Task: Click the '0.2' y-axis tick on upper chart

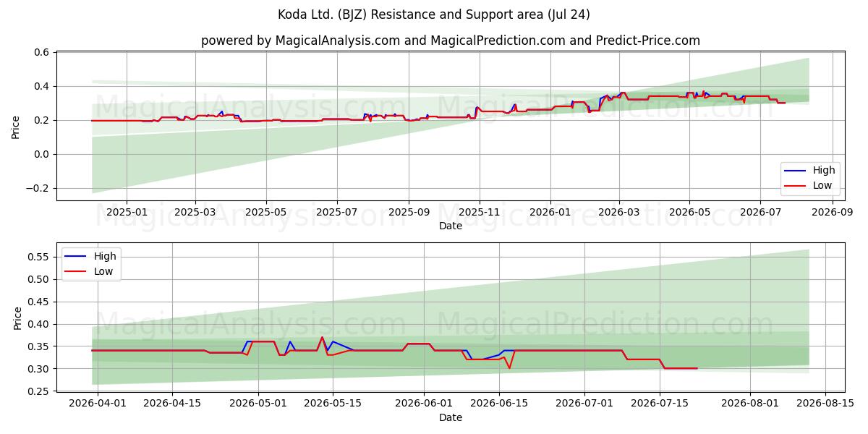Action: pyautogui.click(x=42, y=120)
